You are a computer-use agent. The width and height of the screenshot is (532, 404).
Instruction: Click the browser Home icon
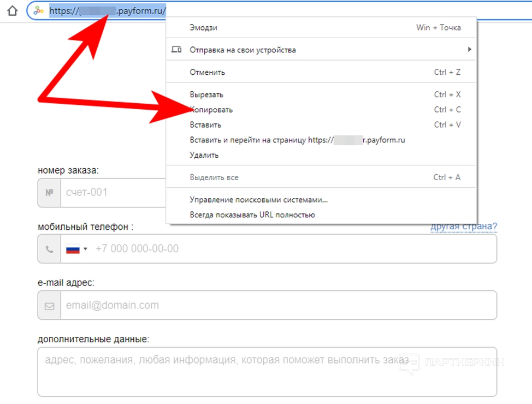(13, 11)
